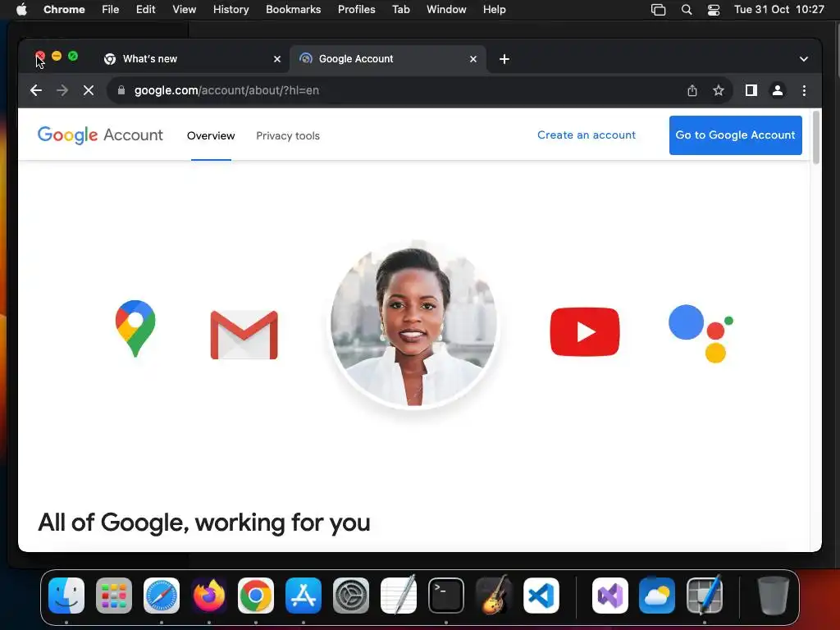The height and width of the screenshot is (630, 840).
Task: Open the Profiles menu
Action: (356, 9)
